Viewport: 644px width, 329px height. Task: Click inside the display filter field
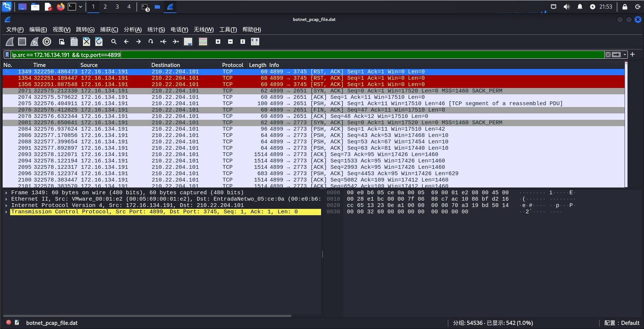click(x=307, y=55)
